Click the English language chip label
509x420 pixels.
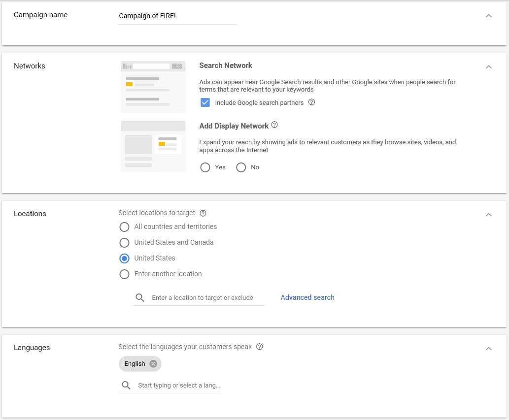point(135,363)
